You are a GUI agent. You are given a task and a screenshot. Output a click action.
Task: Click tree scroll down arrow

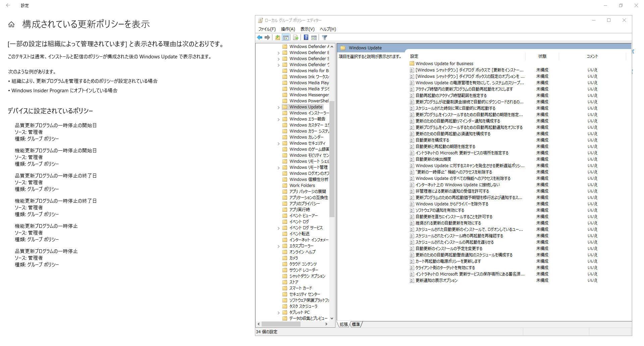tap(332, 318)
